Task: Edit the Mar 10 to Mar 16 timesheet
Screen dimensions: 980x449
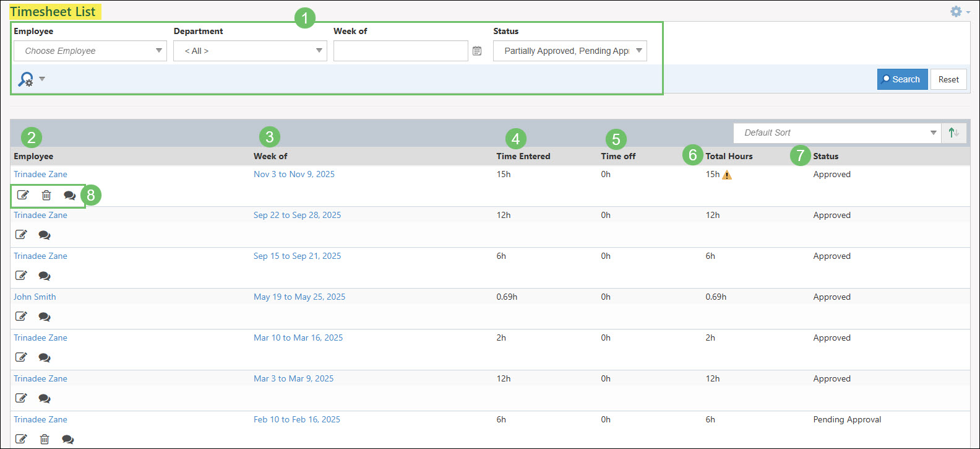Action: (21, 357)
